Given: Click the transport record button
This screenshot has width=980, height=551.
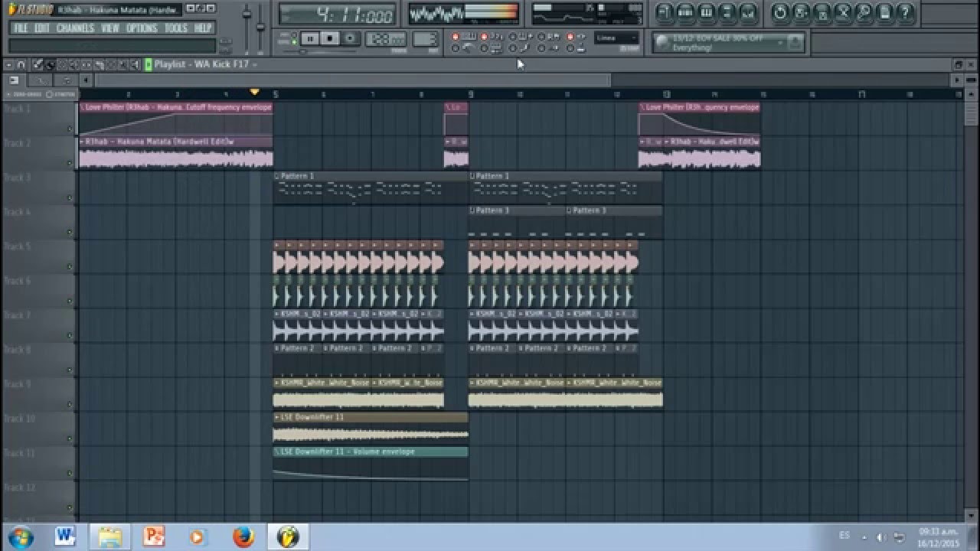Looking at the screenshot, I should pos(350,38).
